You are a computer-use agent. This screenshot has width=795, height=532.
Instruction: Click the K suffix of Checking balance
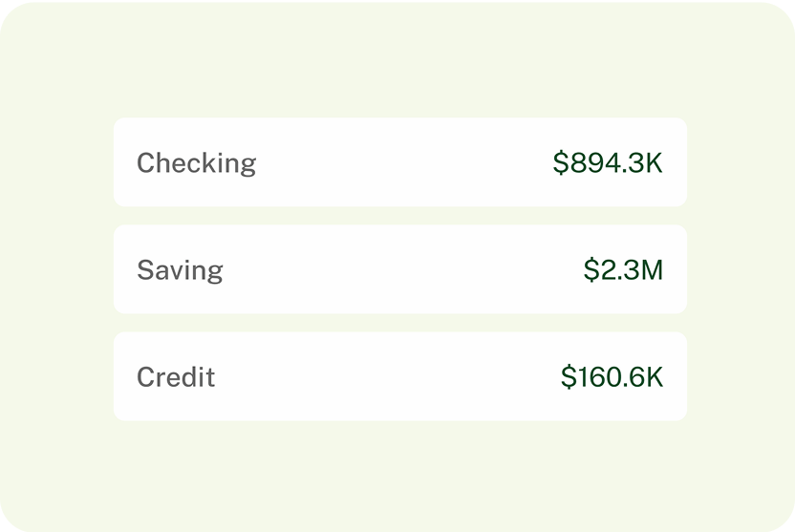[653, 163]
